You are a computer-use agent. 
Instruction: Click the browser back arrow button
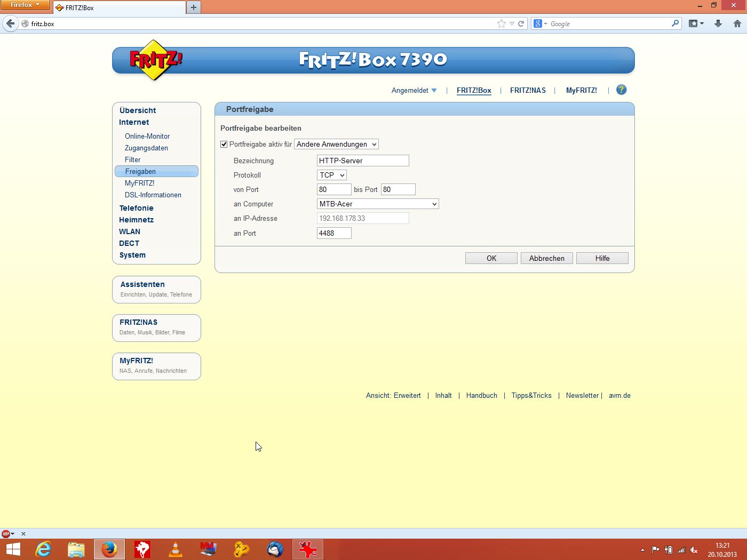tap(10, 23)
